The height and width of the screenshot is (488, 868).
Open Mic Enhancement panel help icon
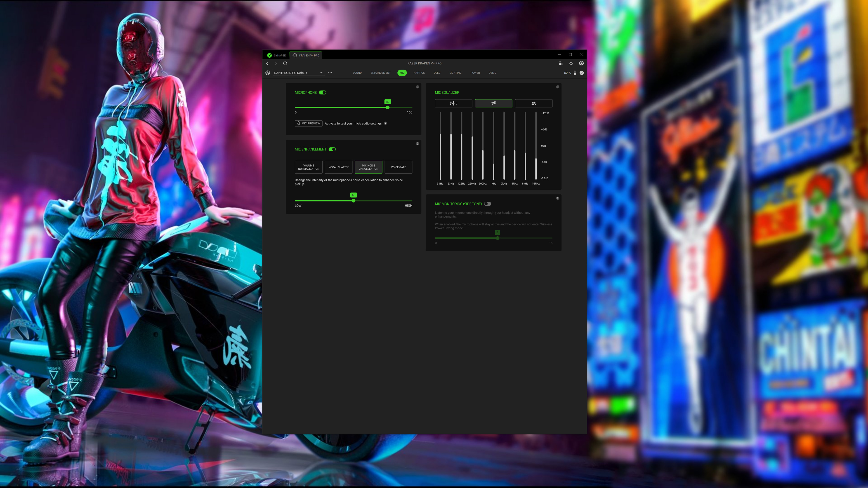[x=417, y=144]
